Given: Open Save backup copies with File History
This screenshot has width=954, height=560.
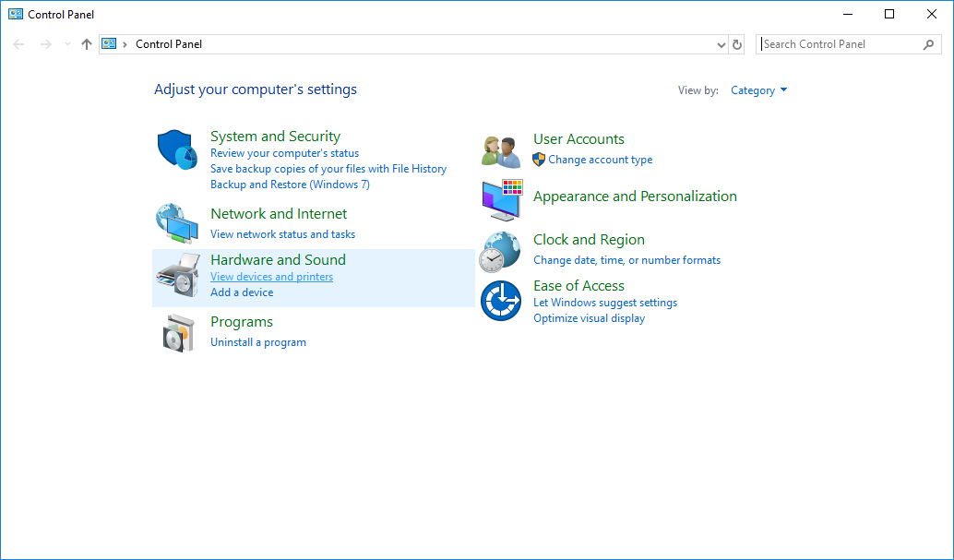Looking at the screenshot, I should click(x=328, y=169).
